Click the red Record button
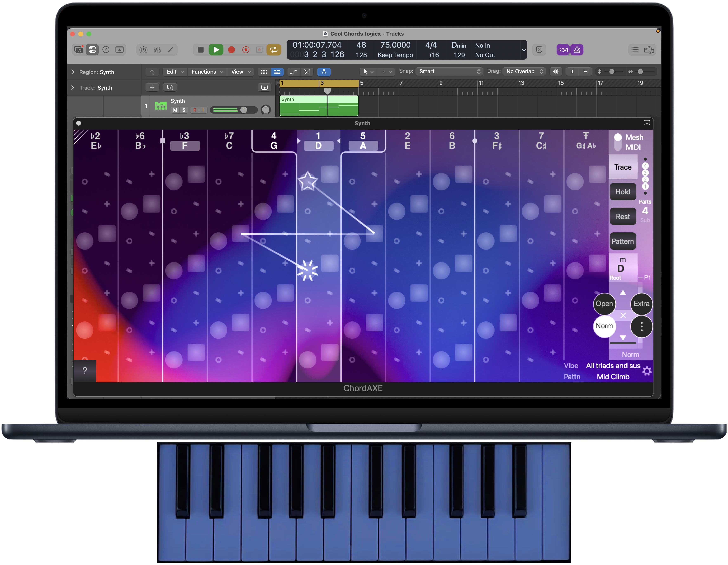This screenshot has height=565, width=728. (x=231, y=50)
